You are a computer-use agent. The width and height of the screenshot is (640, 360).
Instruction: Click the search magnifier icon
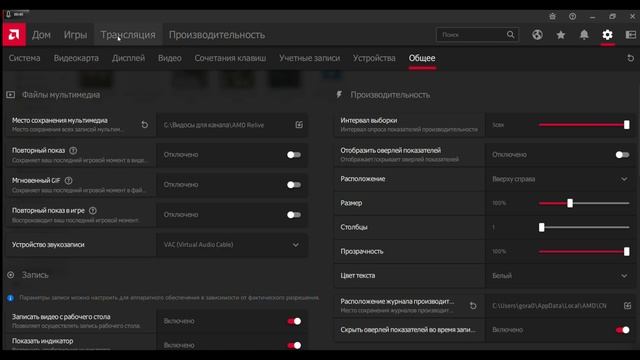click(510, 35)
